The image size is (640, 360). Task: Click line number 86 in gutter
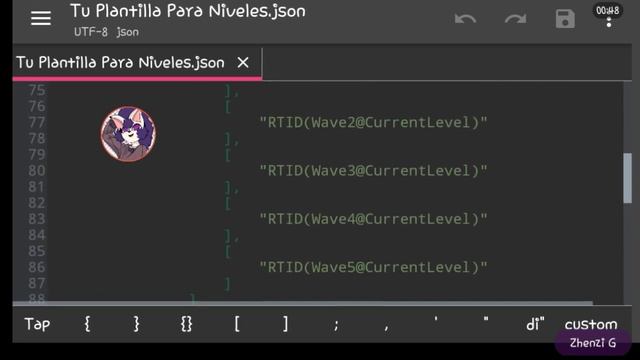(36, 267)
